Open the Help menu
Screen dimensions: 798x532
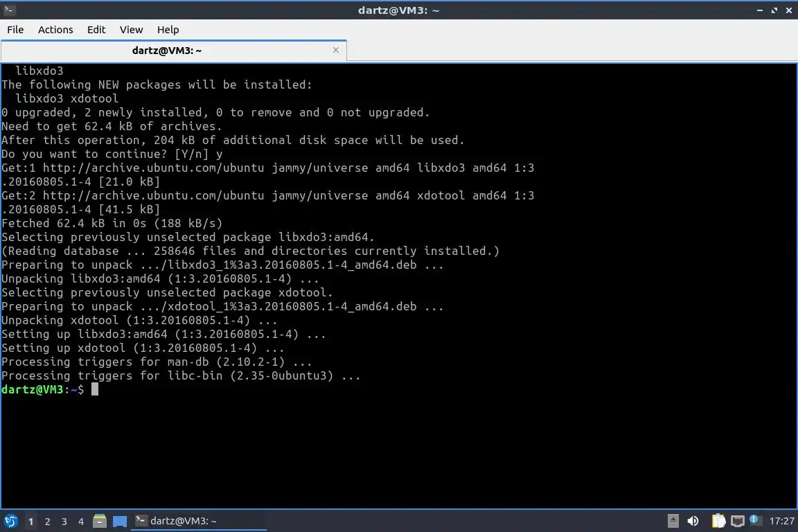pyautogui.click(x=168, y=30)
